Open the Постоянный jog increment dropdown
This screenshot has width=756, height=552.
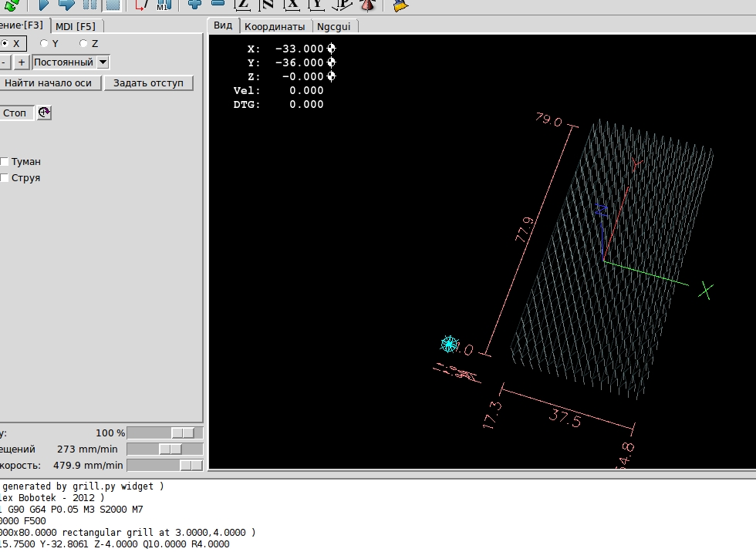[x=103, y=62]
